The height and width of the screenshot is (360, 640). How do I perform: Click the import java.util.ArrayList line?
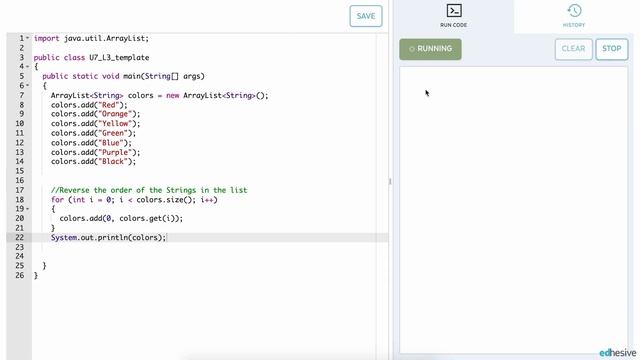91,38
